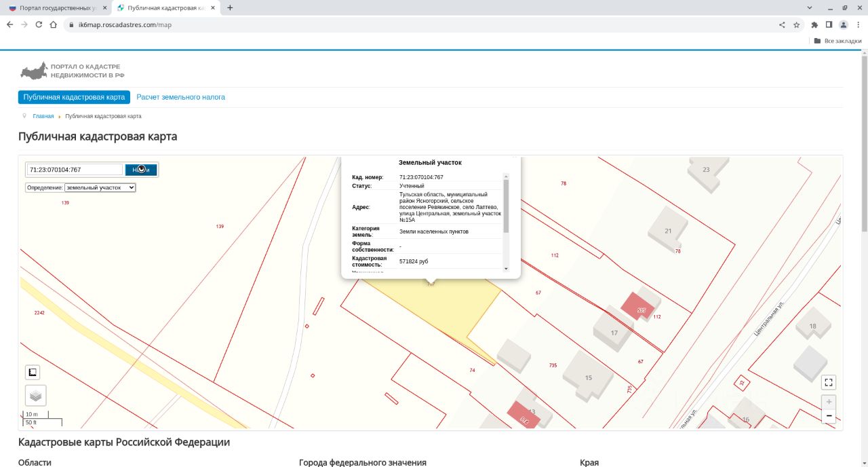Click Земли населенных пунктов value

point(434,231)
